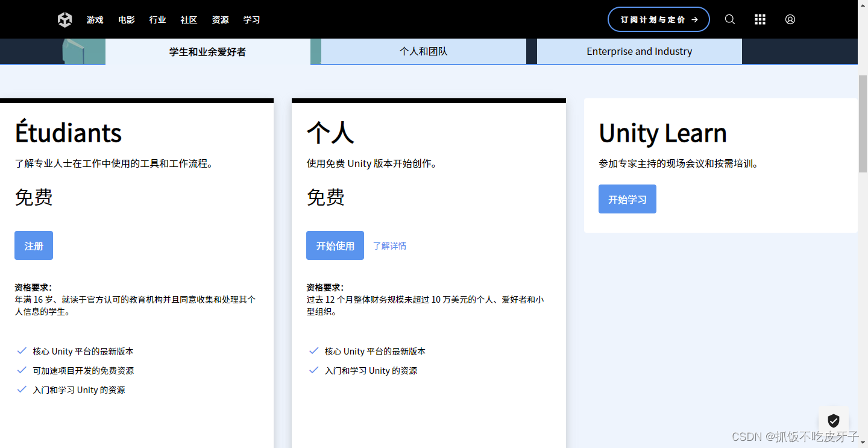Click the 个人 plan heading
868x448 pixels.
[330, 133]
